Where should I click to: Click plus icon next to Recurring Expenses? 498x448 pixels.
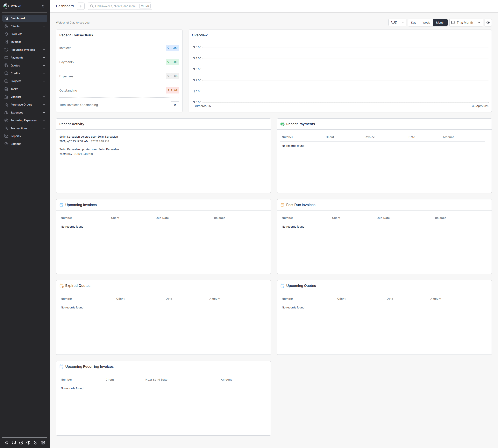[44, 120]
